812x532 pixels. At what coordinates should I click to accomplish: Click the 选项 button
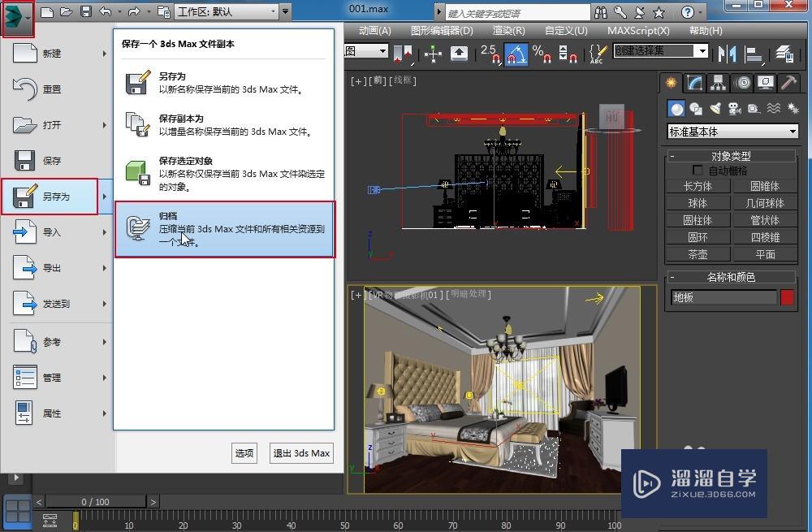click(244, 453)
